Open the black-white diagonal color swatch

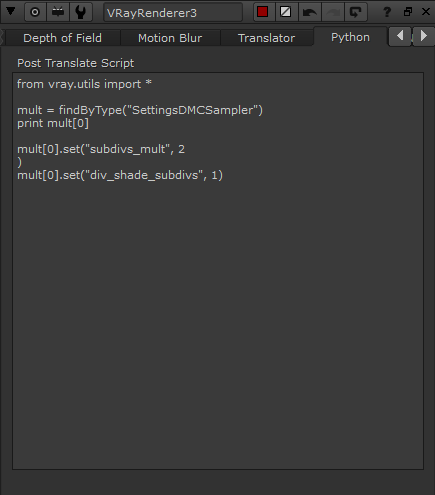(286, 12)
